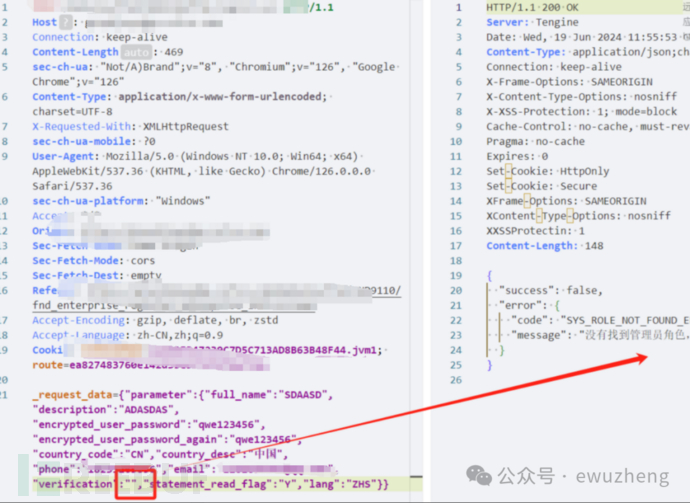The width and height of the screenshot is (690, 503).
Task: Click charset=UTF-8 in the request
Action: (72, 112)
